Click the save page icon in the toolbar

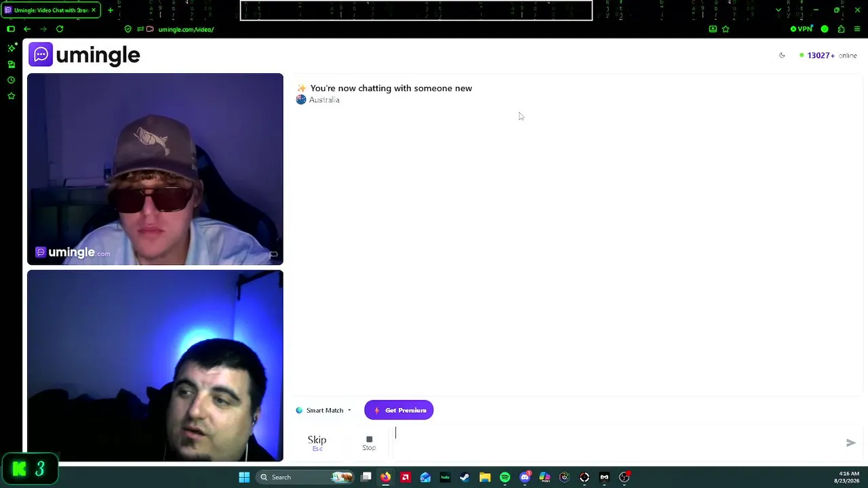pos(713,29)
